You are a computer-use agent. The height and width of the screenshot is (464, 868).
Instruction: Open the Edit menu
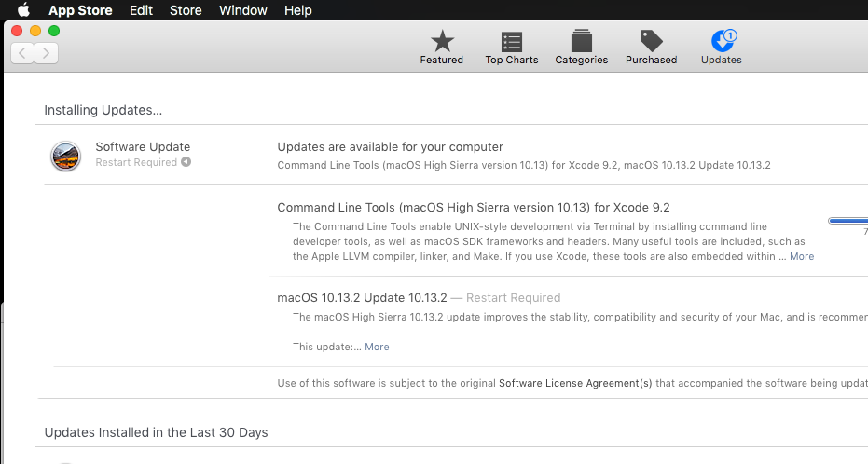[x=141, y=10]
